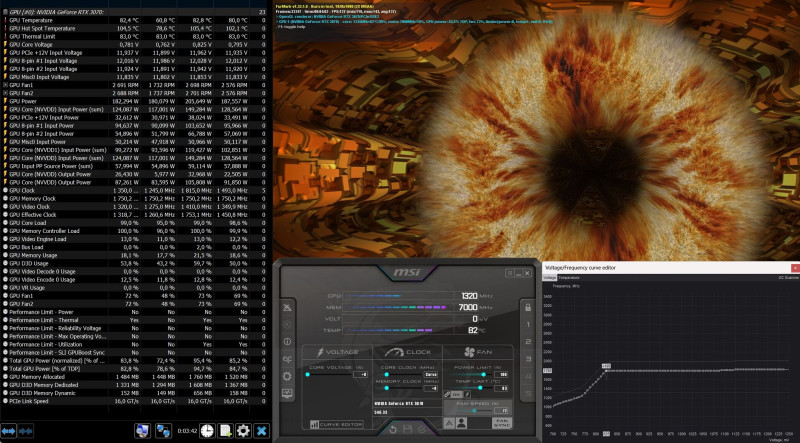800x443 pixels.
Task: Click the Core Voltage slider handle
Action: (308, 374)
